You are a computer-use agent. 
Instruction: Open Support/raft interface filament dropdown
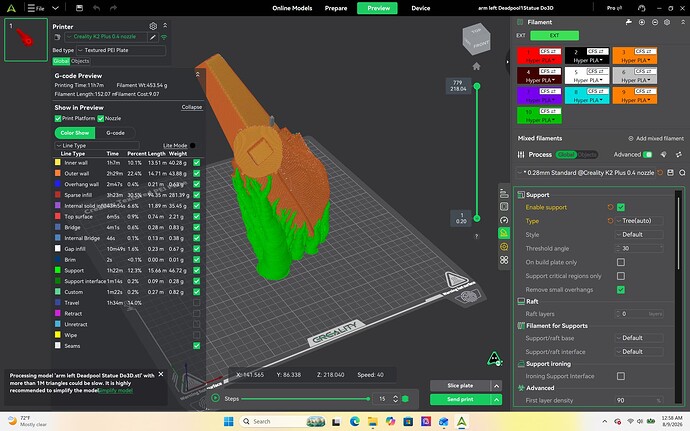click(x=639, y=351)
